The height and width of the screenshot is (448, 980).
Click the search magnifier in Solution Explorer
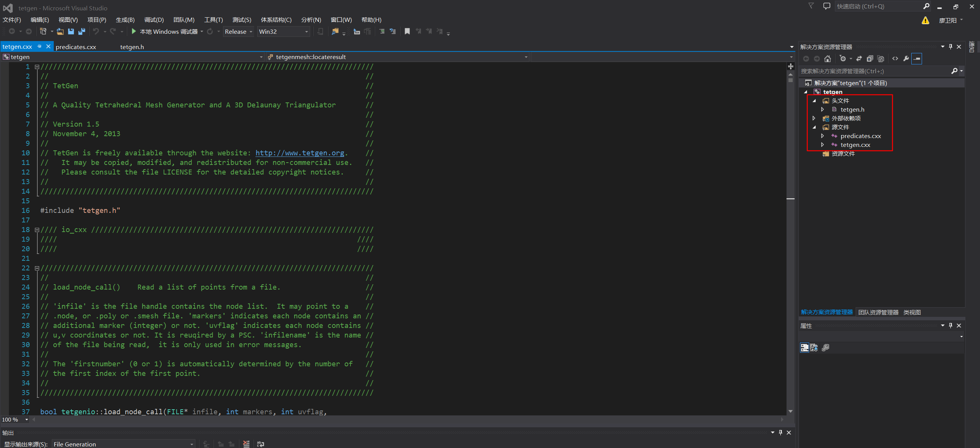click(x=954, y=71)
